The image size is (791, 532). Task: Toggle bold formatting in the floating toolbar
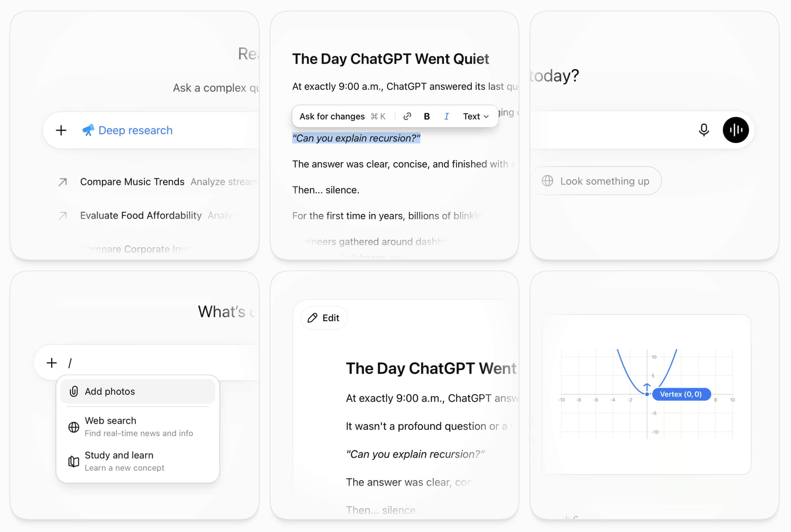(x=427, y=116)
